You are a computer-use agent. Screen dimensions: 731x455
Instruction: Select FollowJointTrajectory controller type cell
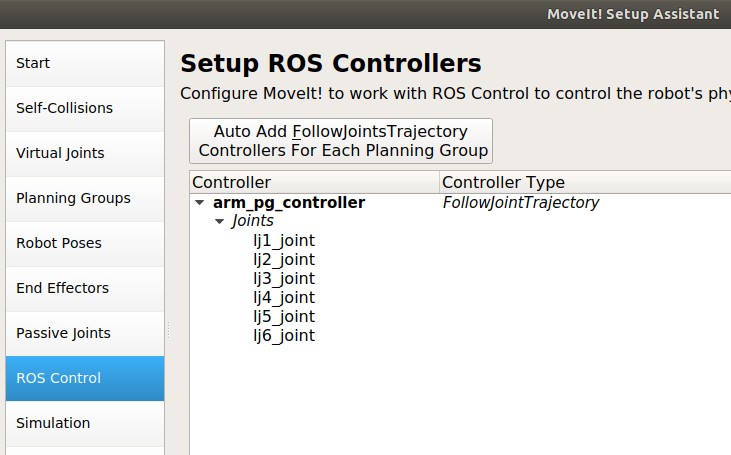521,203
